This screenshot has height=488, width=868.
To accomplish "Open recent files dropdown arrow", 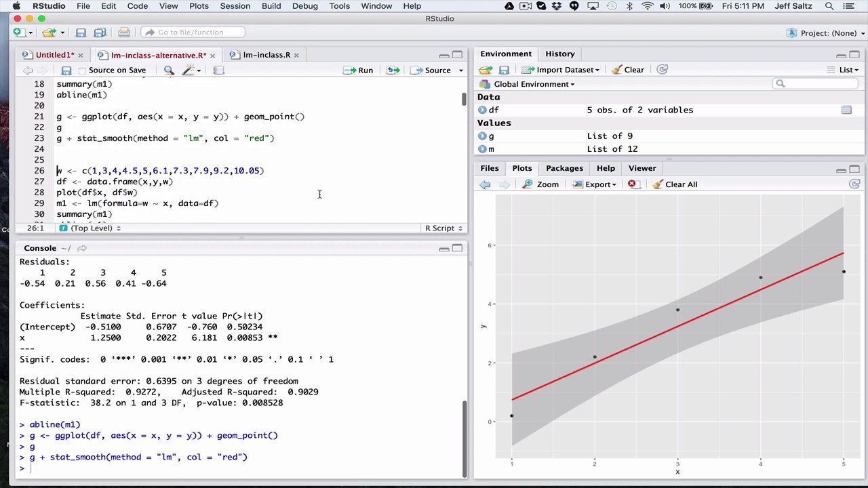I will (62, 33).
